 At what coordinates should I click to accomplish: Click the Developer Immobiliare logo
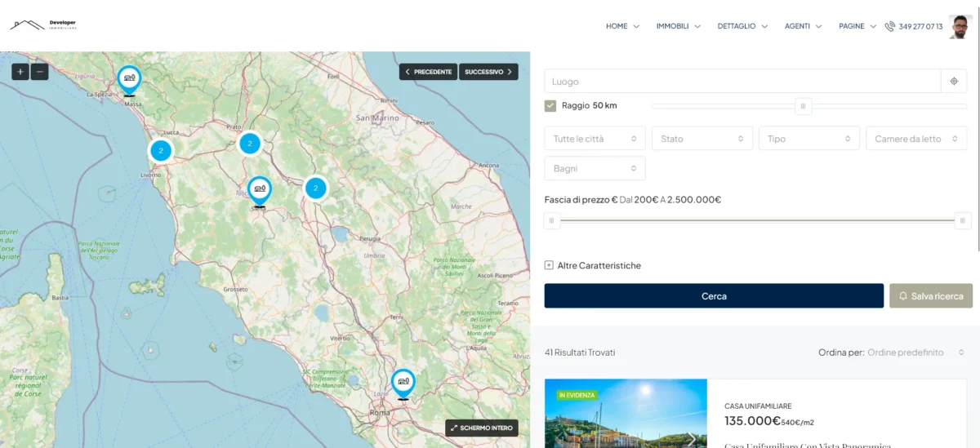[43, 25]
